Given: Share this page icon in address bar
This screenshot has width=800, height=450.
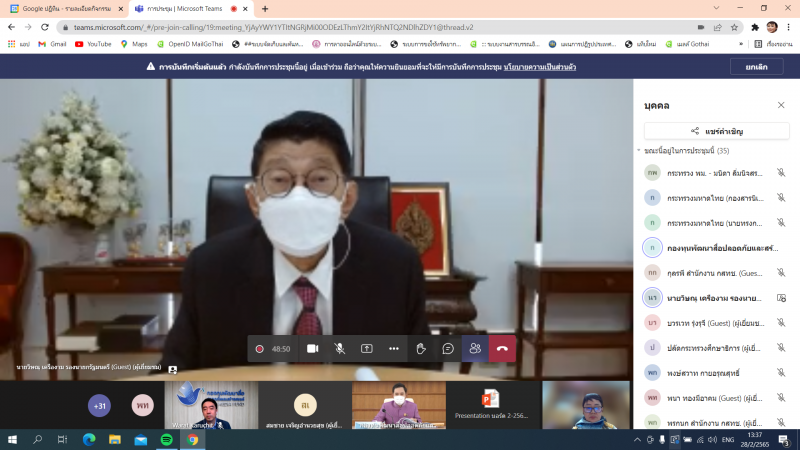Looking at the screenshot, I should pos(717,28).
